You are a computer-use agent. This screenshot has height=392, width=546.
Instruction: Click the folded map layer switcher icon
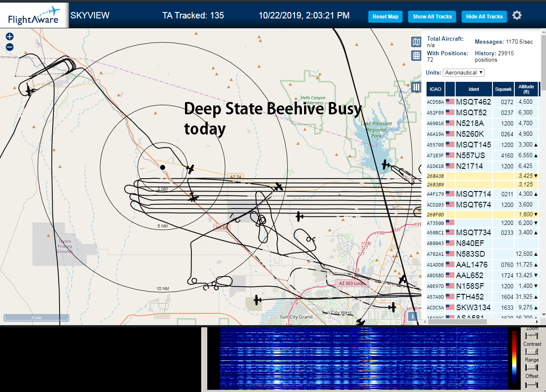[x=416, y=42]
